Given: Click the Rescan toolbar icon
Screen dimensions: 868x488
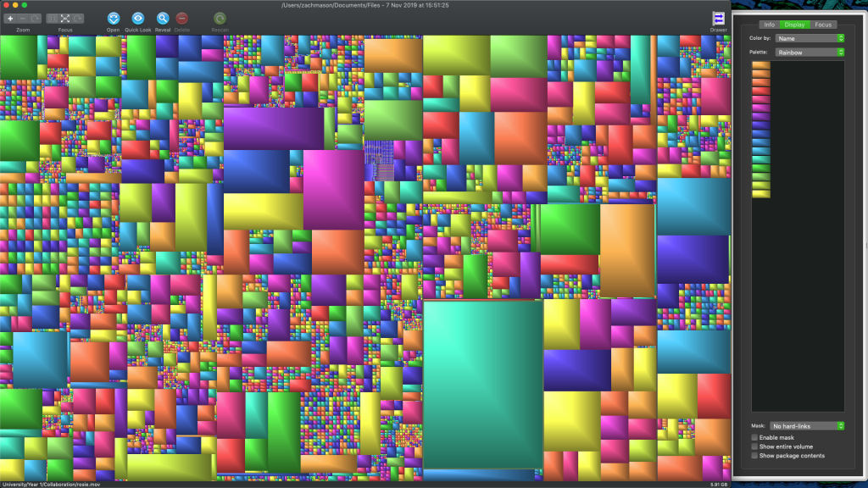Looking at the screenshot, I should (220, 18).
